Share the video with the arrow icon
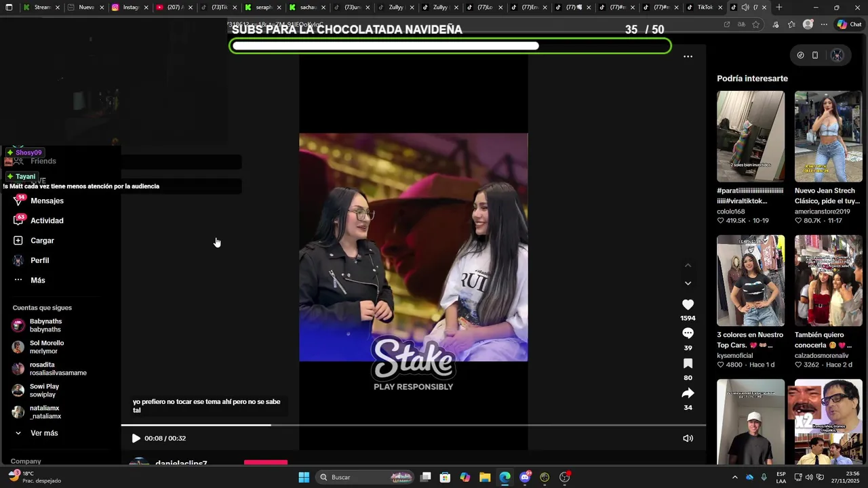 click(688, 393)
